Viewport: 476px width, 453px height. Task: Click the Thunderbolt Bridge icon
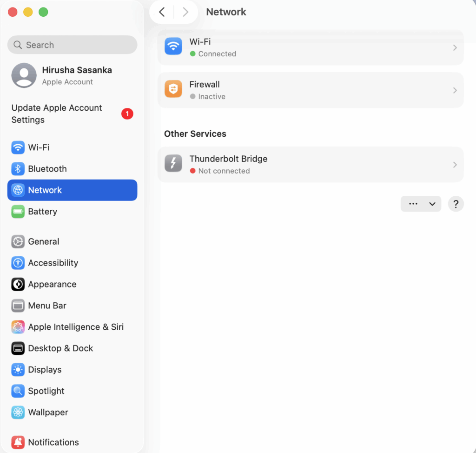[173, 164]
